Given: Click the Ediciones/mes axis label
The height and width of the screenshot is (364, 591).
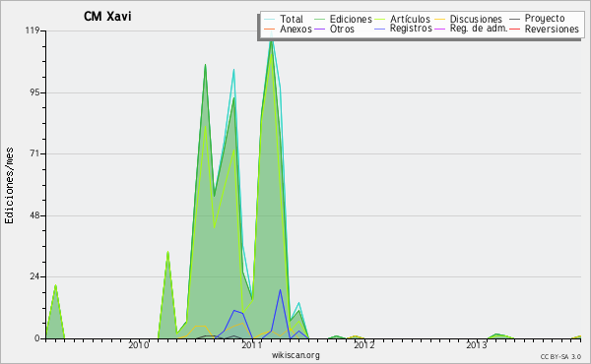Looking at the screenshot, I should click(9, 186).
